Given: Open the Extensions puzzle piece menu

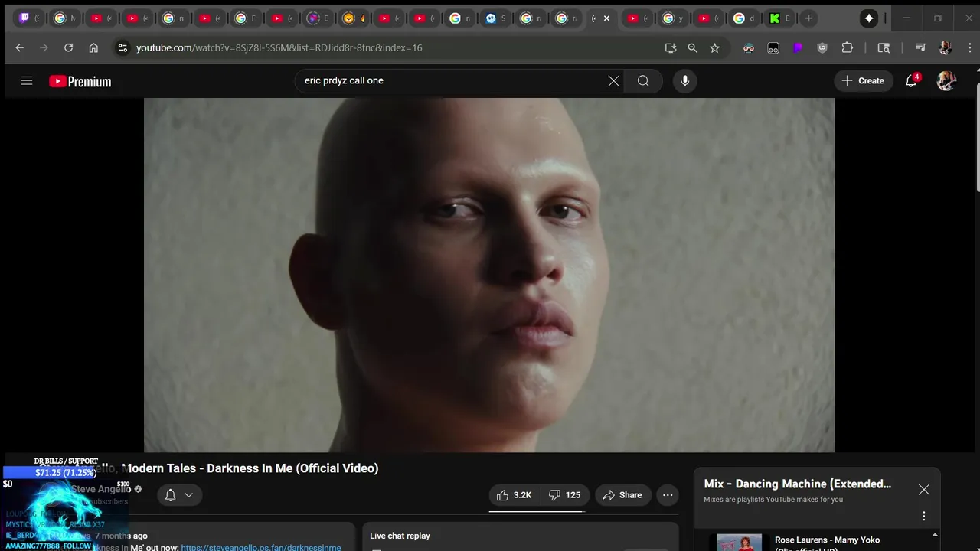Looking at the screenshot, I should click(x=847, y=47).
